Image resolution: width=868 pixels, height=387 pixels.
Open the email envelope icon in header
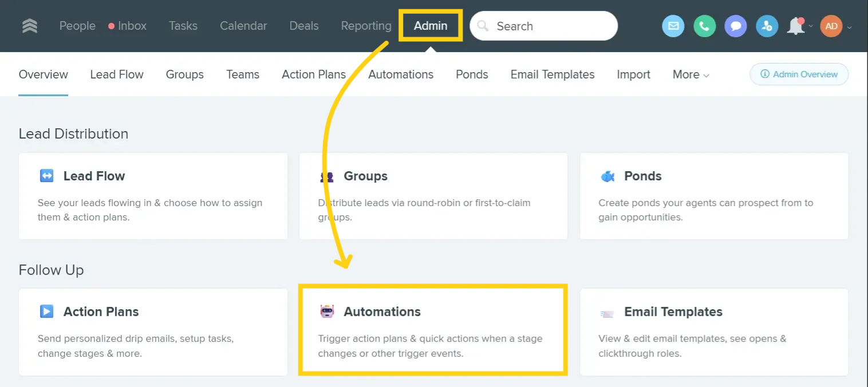click(x=673, y=26)
